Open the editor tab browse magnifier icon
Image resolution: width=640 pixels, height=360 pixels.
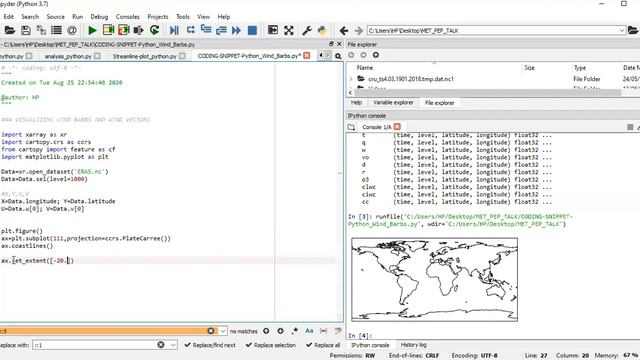click(x=338, y=56)
